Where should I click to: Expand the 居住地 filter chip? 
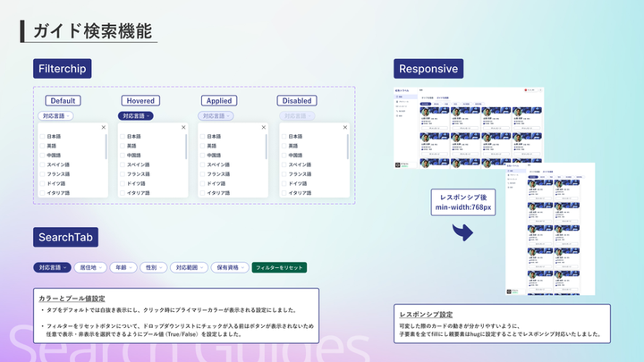pos(90,267)
